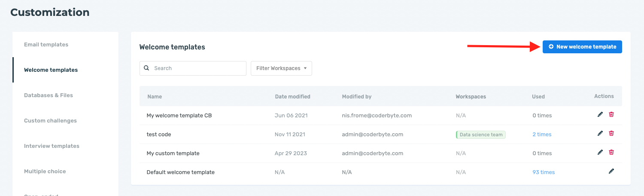Edit the Default welcome template pencil icon

point(611,171)
